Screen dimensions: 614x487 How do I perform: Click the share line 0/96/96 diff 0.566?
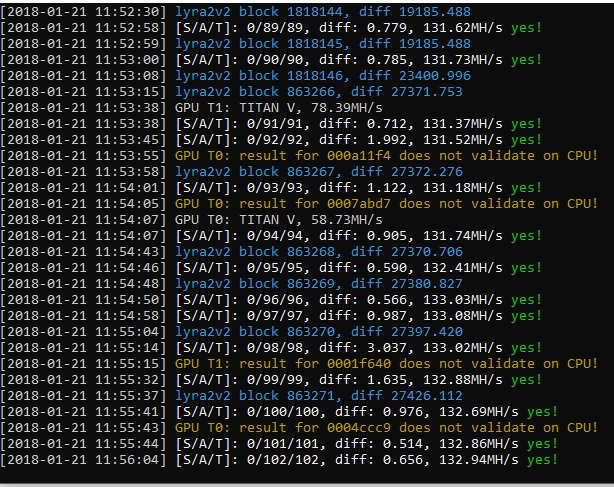point(271,300)
